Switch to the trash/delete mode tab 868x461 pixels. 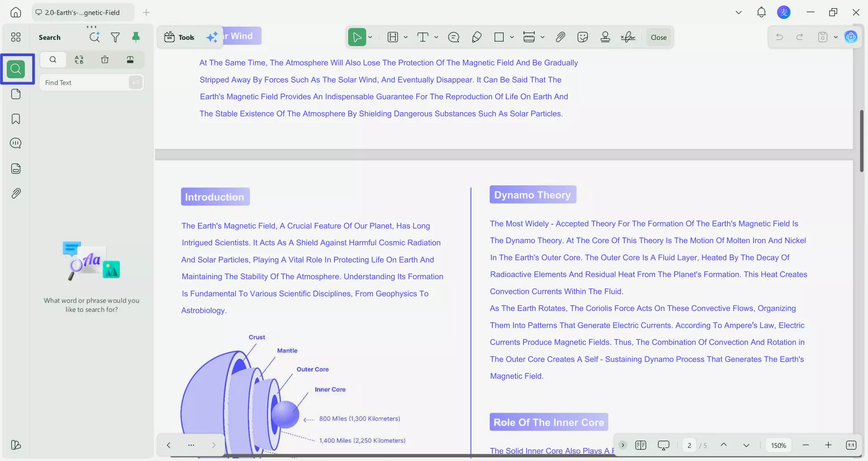pos(105,60)
